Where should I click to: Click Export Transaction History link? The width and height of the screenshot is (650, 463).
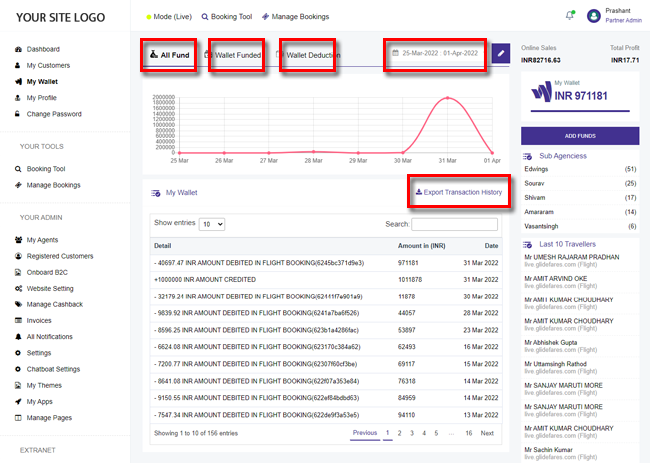tap(459, 192)
